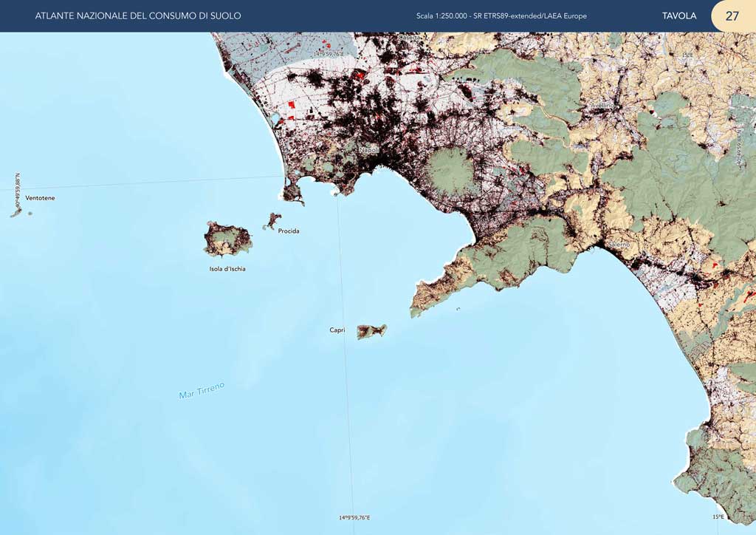The image size is (756, 535).
Task: Select the Capri island label
Action: point(337,330)
